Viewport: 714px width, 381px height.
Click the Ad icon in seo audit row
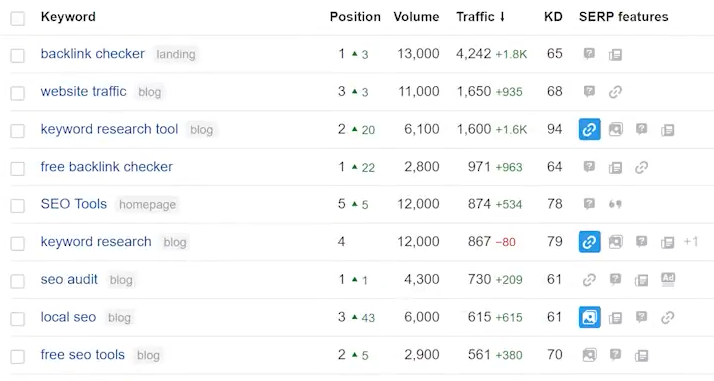point(668,279)
